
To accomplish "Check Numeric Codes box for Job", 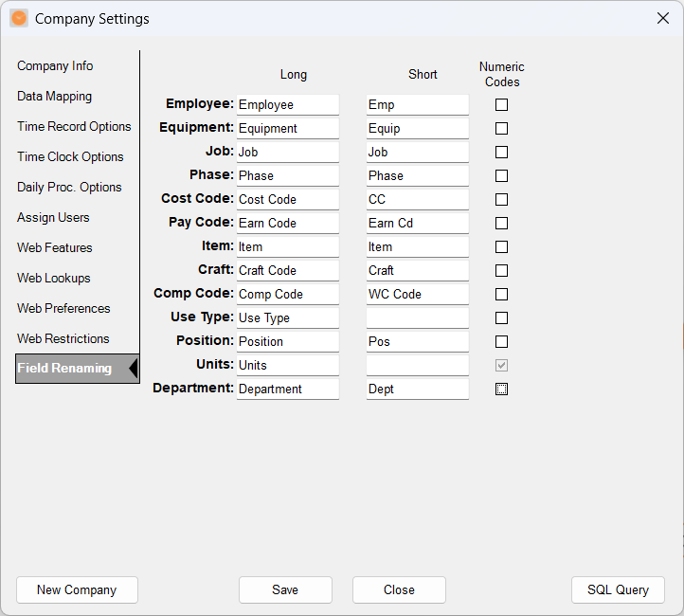I will (502, 153).
